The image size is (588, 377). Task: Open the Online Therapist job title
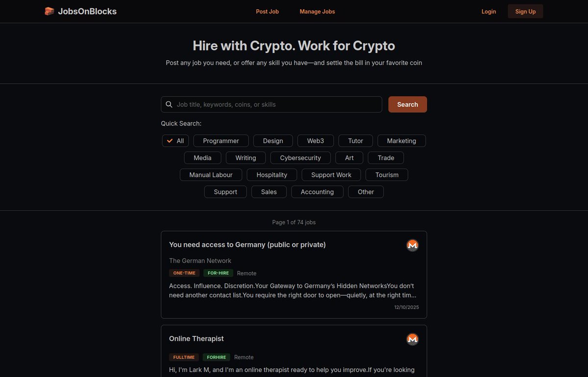click(x=196, y=338)
